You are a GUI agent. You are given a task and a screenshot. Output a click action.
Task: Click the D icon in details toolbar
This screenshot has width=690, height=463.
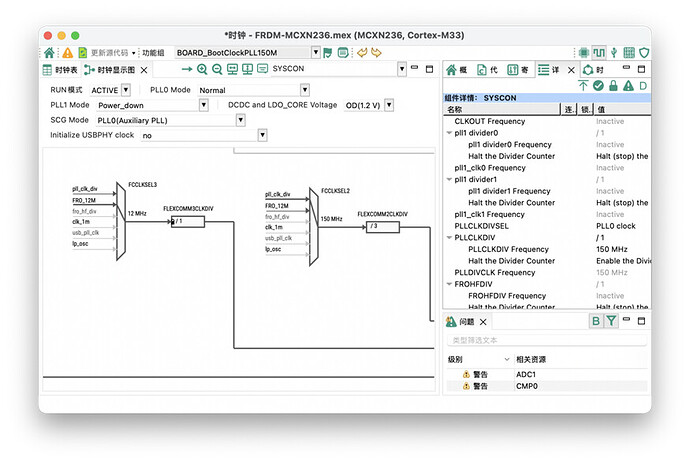(x=643, y=86)
